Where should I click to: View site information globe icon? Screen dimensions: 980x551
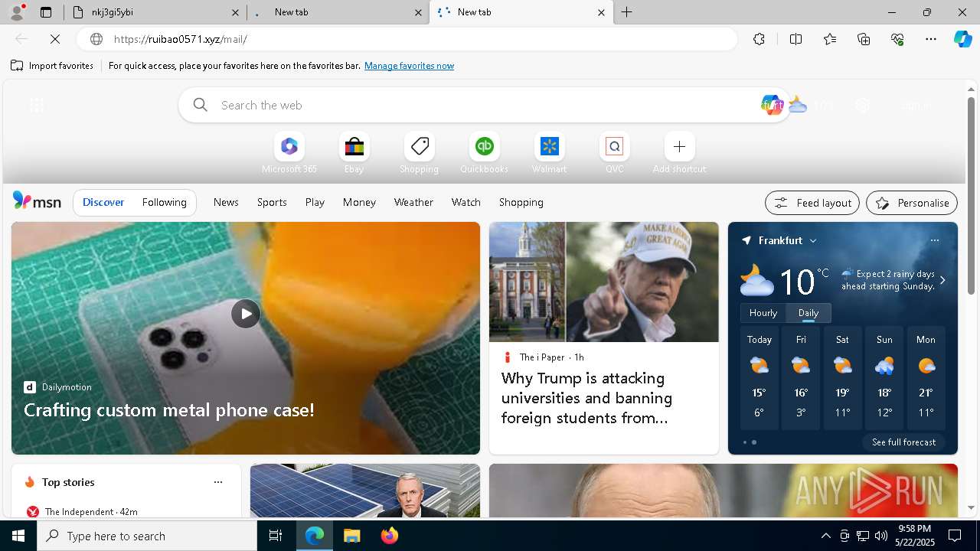point(96,39)
